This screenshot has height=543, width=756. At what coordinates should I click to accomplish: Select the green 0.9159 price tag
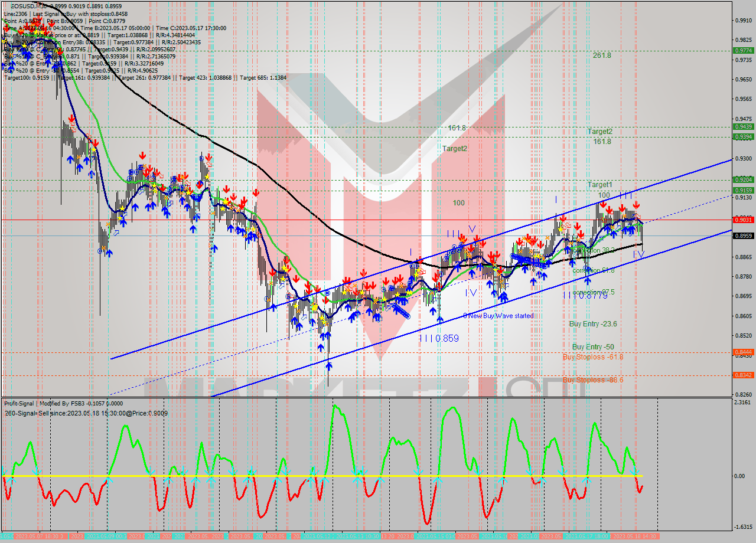point(742,190)
